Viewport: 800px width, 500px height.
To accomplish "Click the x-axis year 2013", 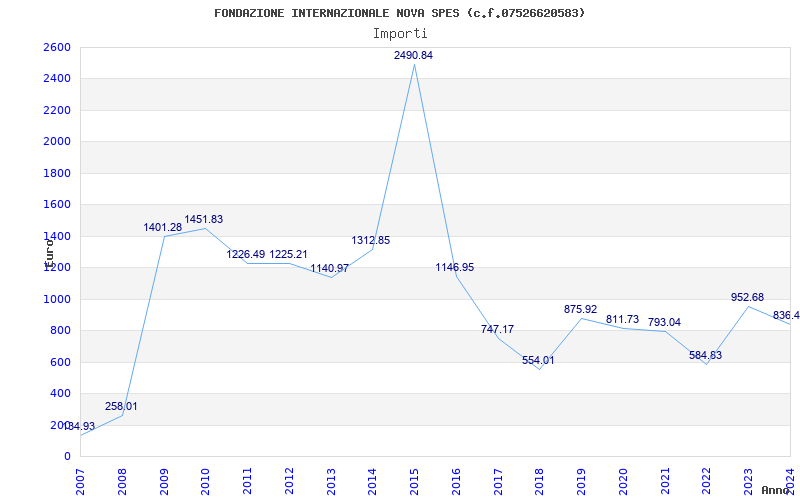I will coord(331,482).
